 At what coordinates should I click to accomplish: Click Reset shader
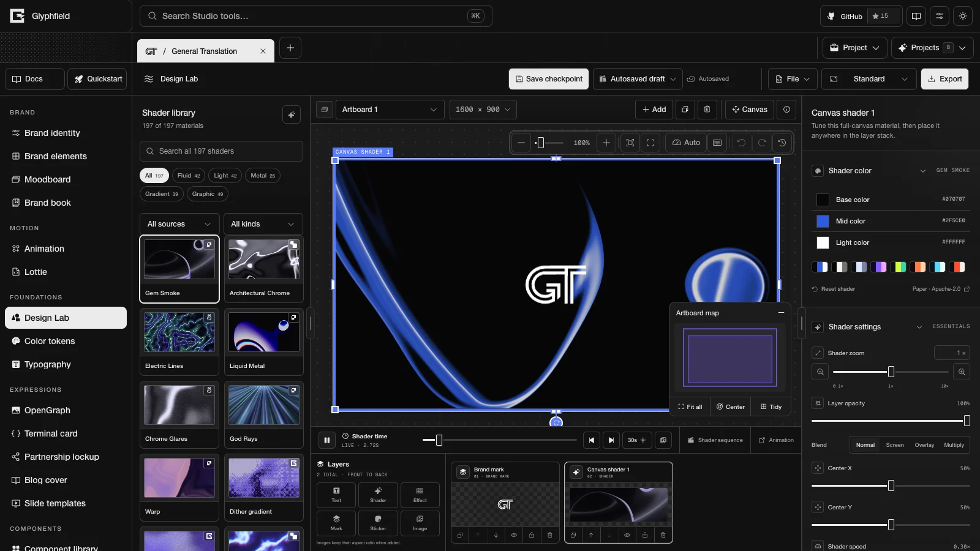(834, 289)
